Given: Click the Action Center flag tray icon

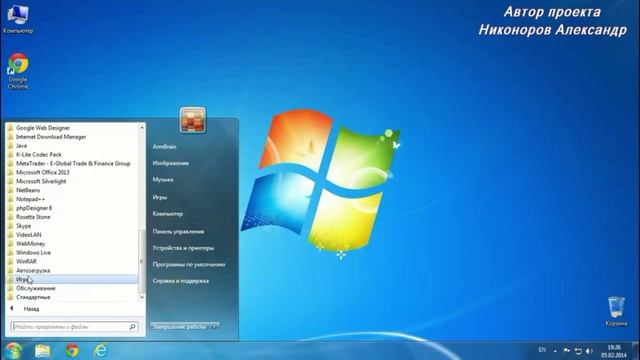Looking at the screenshot, I should click(567, 351).
